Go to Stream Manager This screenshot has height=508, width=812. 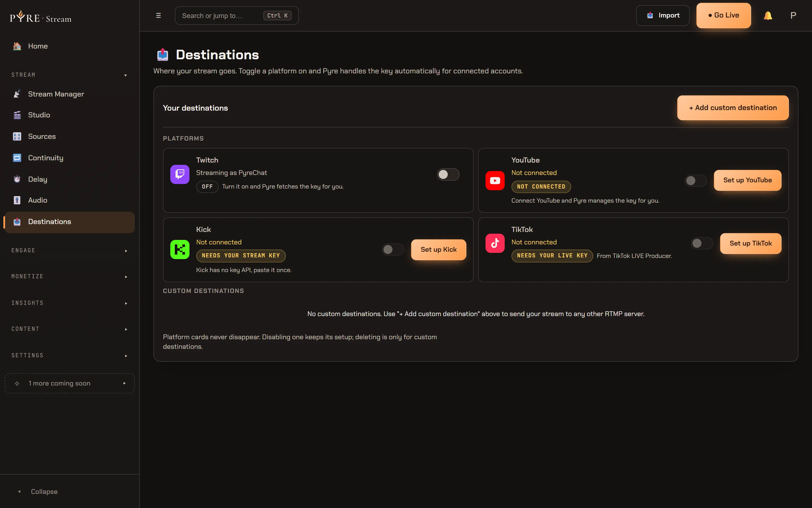click(69, 94)
